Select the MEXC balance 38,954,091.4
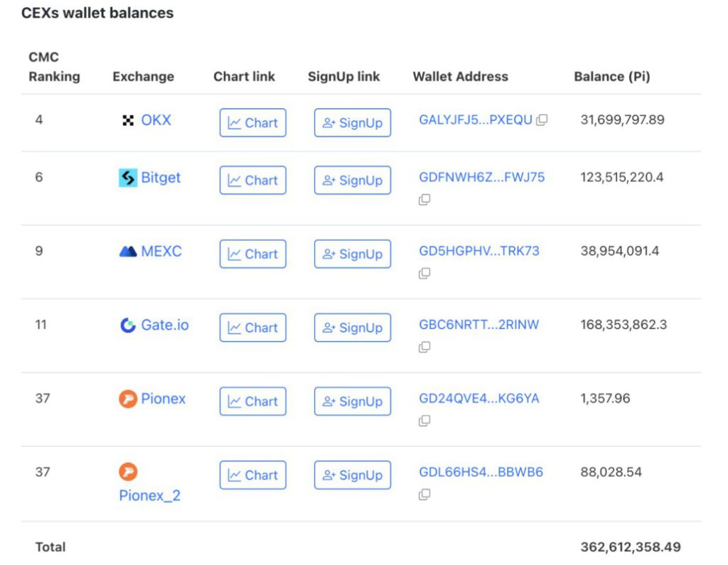Image resolution: width=728 pixels, height=565 pixels. pos(620,251)
